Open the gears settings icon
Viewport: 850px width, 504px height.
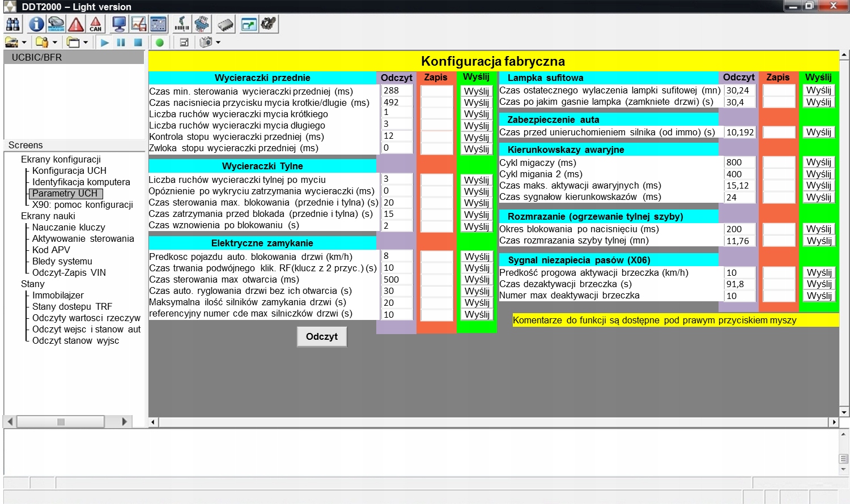(x=269, y=24)
